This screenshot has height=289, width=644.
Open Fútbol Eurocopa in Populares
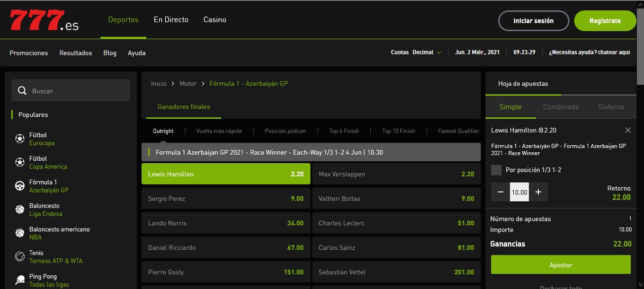pos(42,139)
